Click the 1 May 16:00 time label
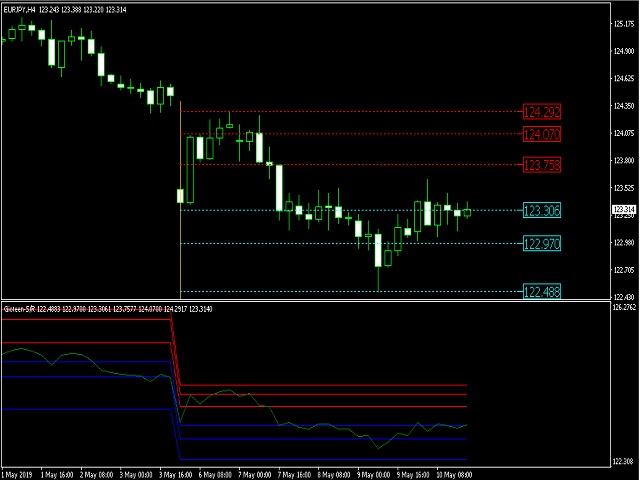Viewport: 640px width, 480px height. (x=57, y=475)
